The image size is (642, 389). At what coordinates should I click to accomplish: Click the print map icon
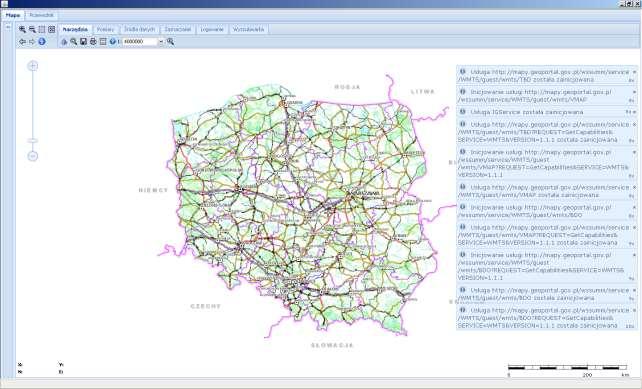click(93, 41)
